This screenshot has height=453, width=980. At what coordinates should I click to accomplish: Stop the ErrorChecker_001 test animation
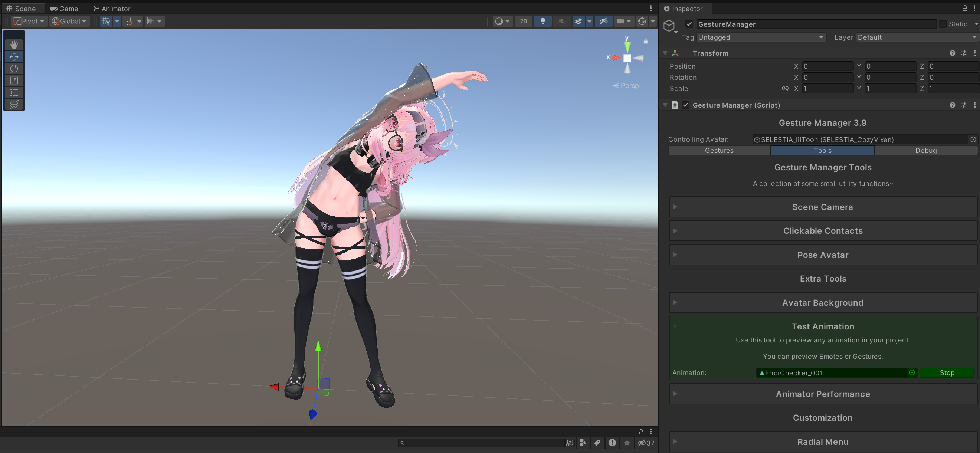pos(947,373)
